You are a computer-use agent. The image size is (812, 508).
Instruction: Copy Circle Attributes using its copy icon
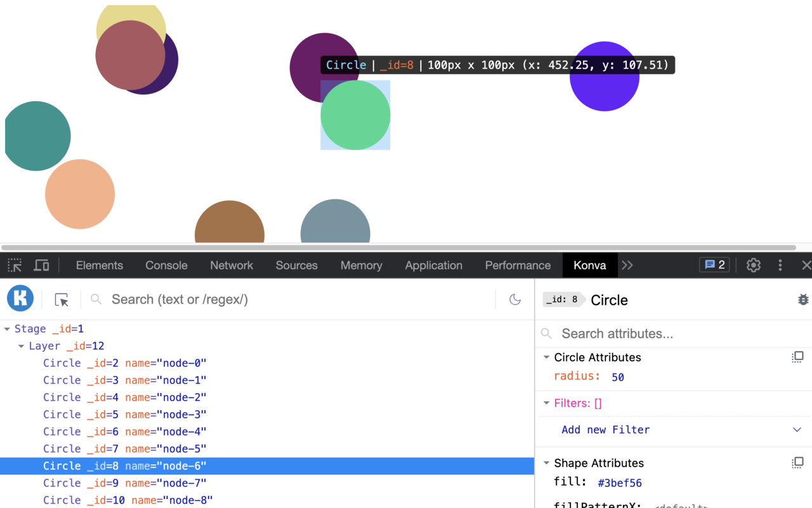[797, 356]
